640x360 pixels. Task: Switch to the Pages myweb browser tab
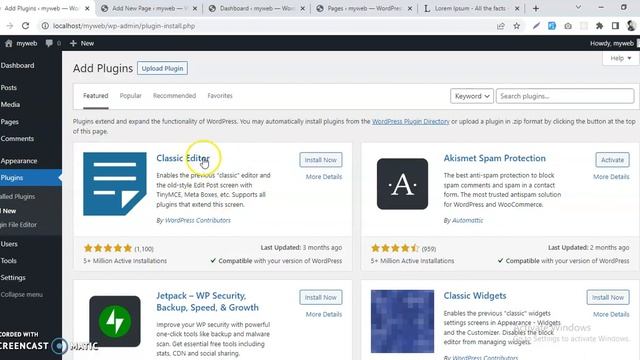click(364, 8)
